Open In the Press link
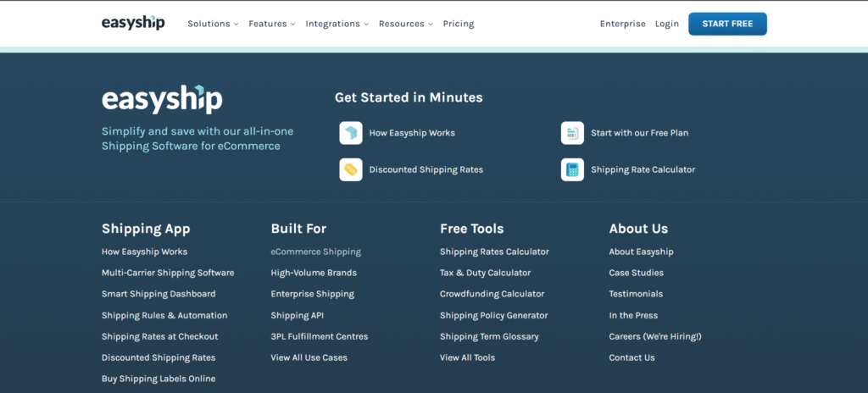Image resolution: width=868 pixels, height=393 pixels. pyautogui.click(x=633, y=316)
